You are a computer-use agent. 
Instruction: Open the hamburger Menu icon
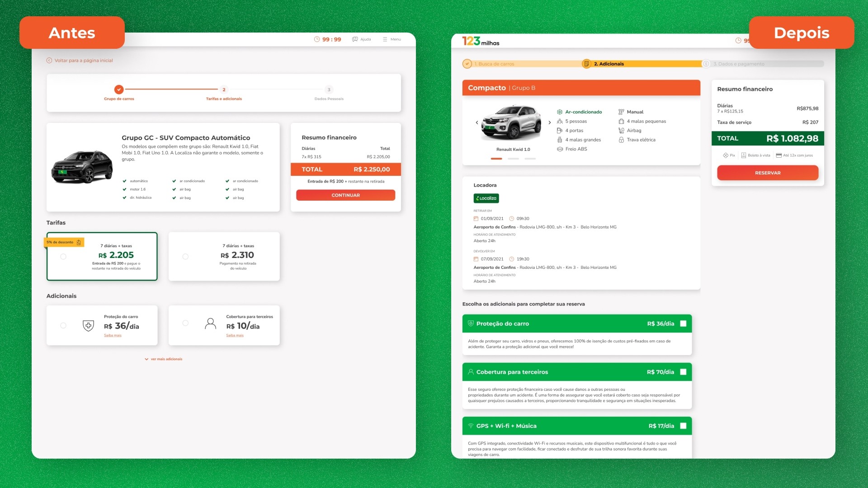[385, 39]
